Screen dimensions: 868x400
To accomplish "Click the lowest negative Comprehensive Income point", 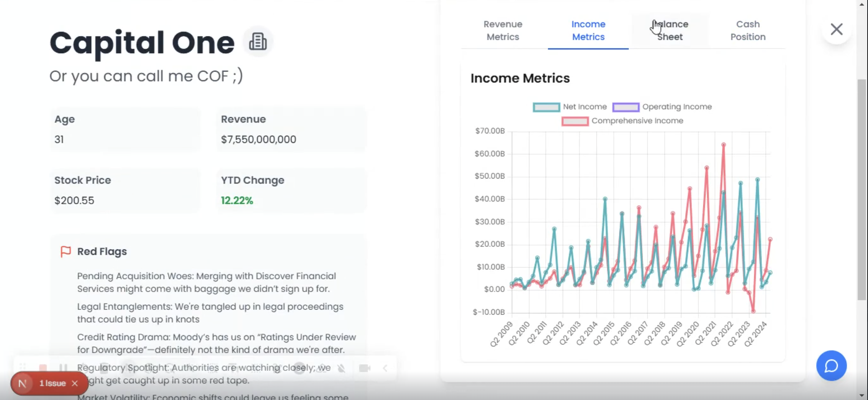I will click(753, 311).
